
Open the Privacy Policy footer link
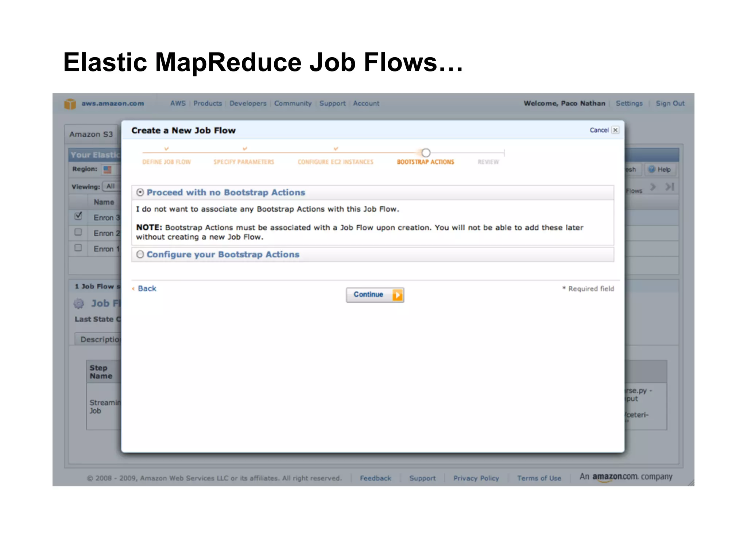[x=476, y=478]
